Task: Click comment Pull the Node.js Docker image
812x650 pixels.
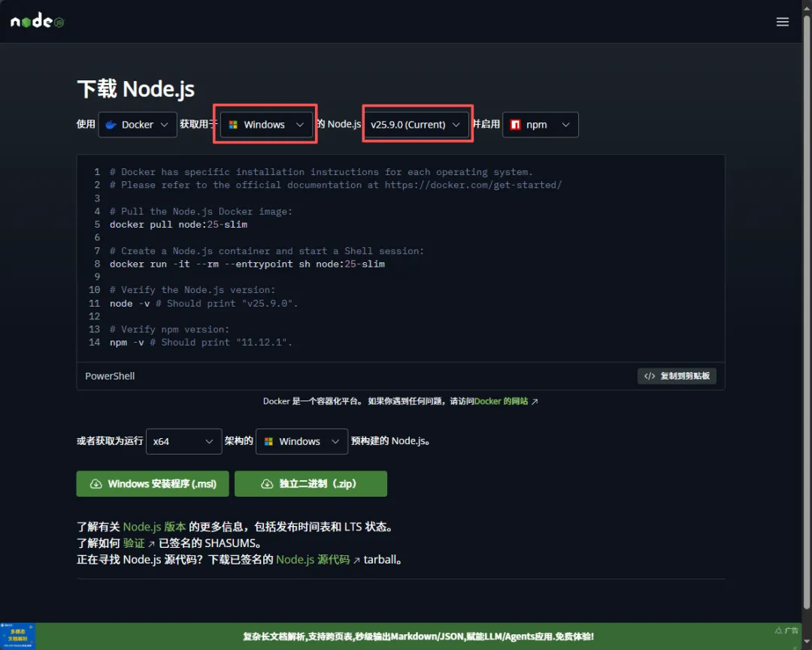Action: pyautogui.click(x=201, y=211)
